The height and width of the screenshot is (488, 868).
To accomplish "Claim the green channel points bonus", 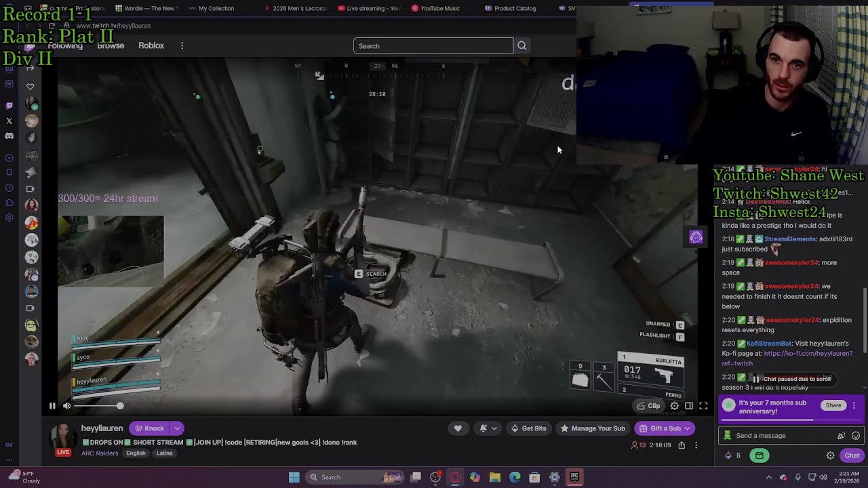I will pos(759,455).
